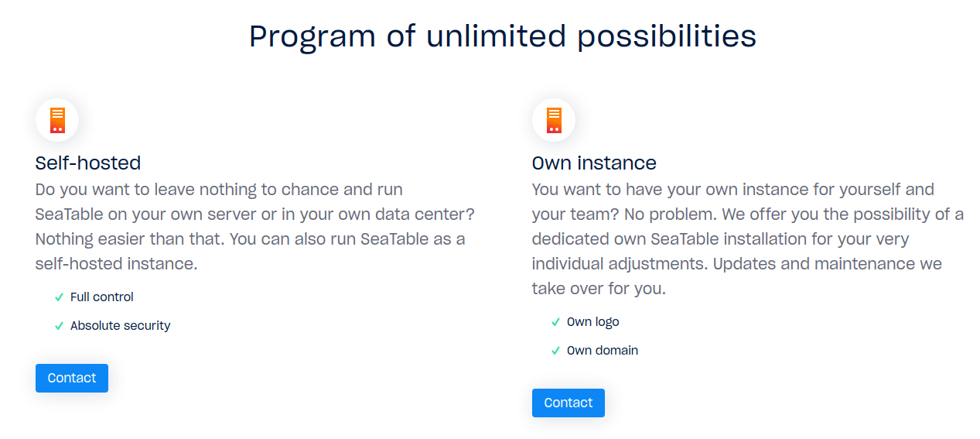Click the checkmark beside Absolute security
Image resolution: width=980 pixels, height=439 pixels.
pyautogui.click(x=59, y=326)
